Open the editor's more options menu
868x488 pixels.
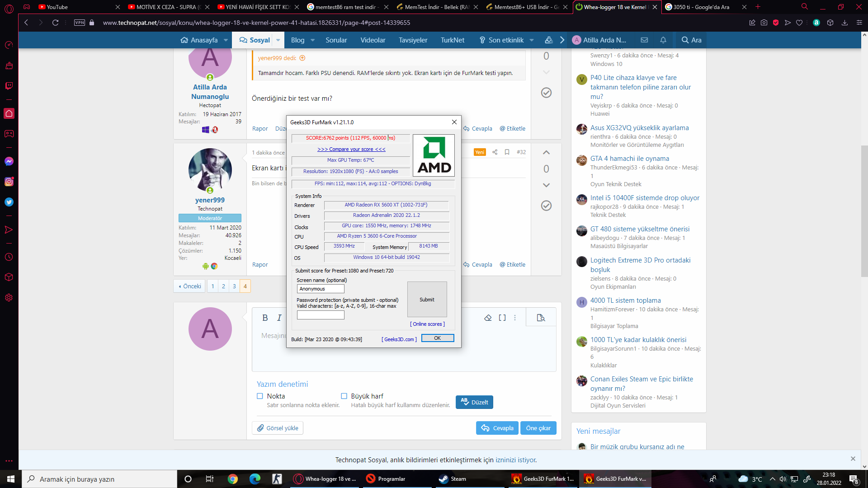coord(515,318)
